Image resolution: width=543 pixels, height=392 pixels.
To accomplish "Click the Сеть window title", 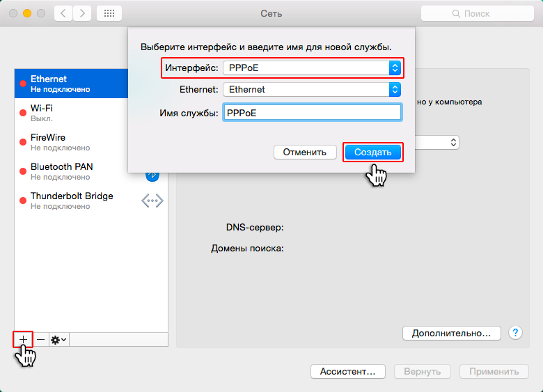I will tap(271, 13).
